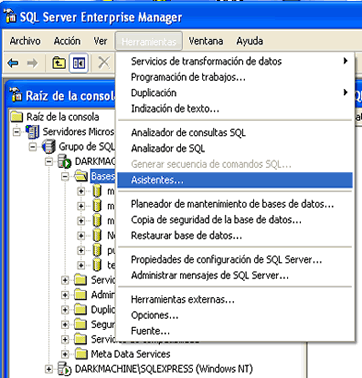This screenshot has width=362, height=378.
Task: Click the second database cylinder icon
Action: pyautogui.click(x=97, y=206)
